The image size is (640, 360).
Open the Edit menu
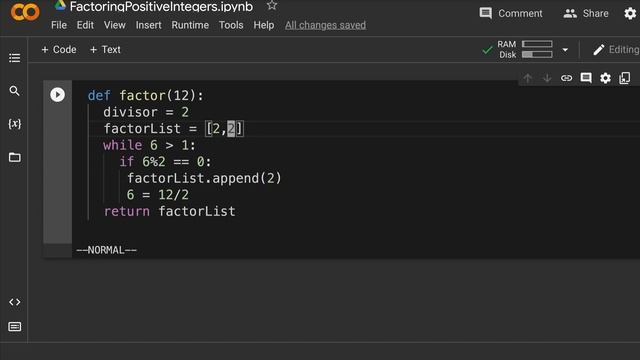click(85, 25)
